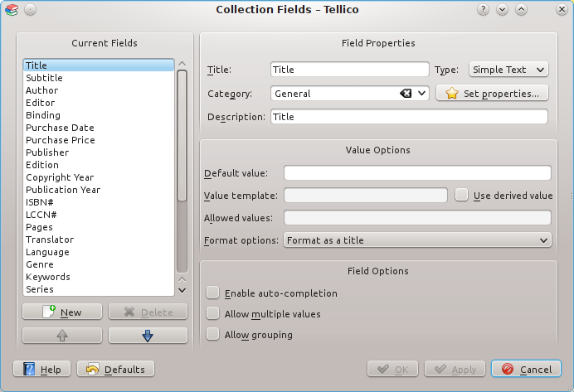The width and height of the screenshot is (574, 392).
Task: Select Author in the field list
Action: tap(99, 90)
